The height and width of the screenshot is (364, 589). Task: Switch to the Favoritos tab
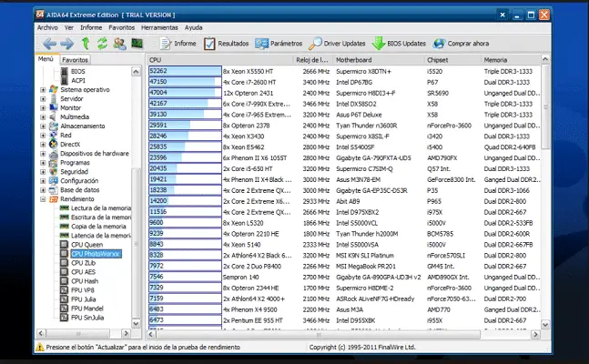click(75, 60)
